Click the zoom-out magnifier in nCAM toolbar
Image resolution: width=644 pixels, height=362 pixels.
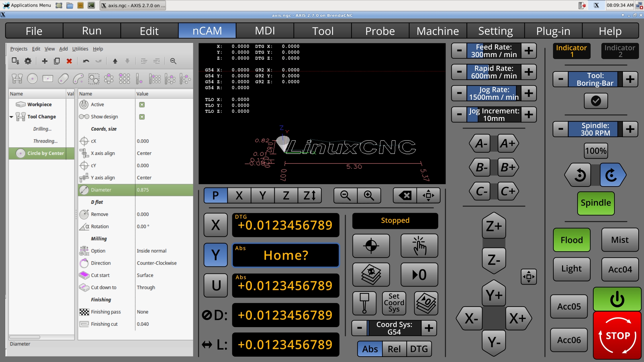(173, 61)
